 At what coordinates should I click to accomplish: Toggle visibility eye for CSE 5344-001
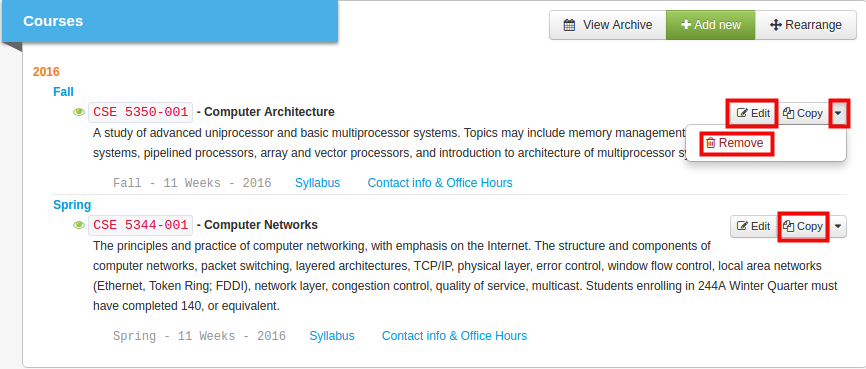tap(79, 225)
